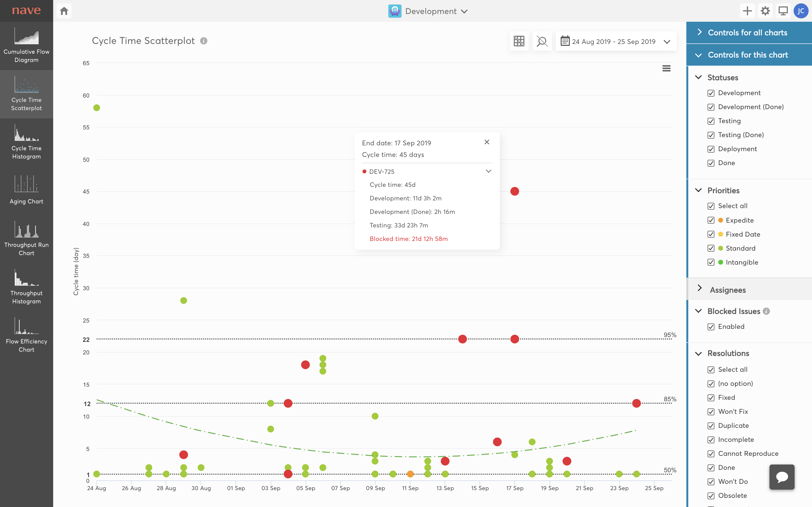This screenshot has width=812, height=507.
Task: Open the Throughput Run Chart
Action: [26, 239]
